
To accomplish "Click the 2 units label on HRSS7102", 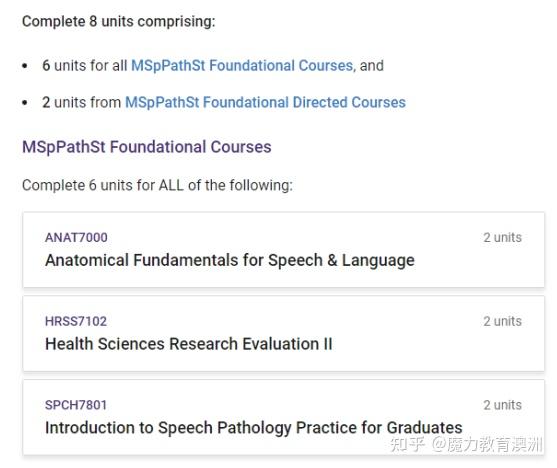I will (502, 321).
